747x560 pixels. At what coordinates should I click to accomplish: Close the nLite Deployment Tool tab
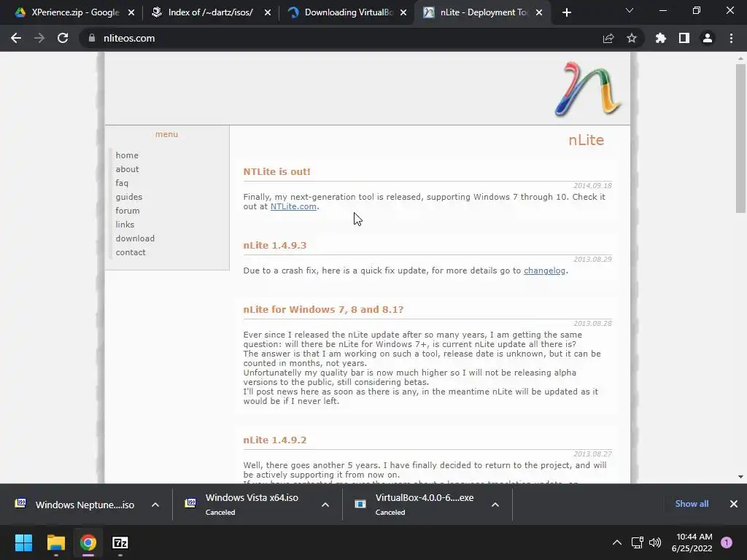(x=539, y=13)
